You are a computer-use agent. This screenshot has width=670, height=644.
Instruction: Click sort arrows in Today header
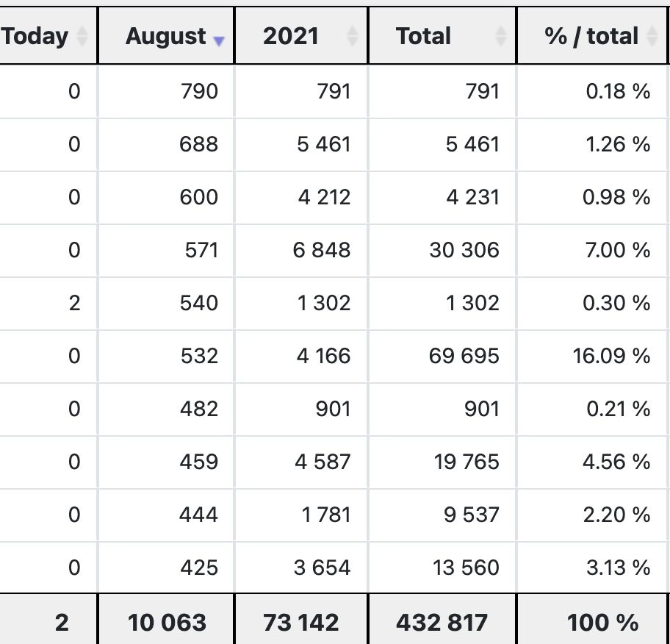pyautogui.click(x=82, y=36)
